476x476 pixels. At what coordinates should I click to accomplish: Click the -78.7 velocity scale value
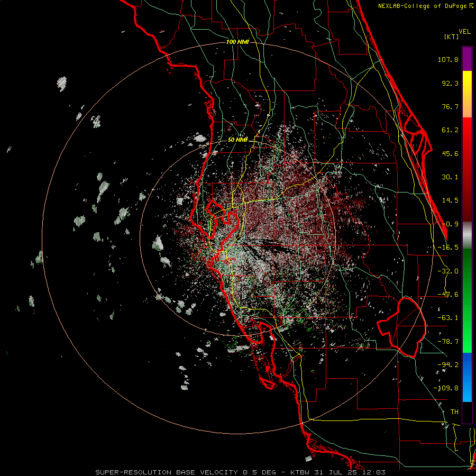pos(448,342)
